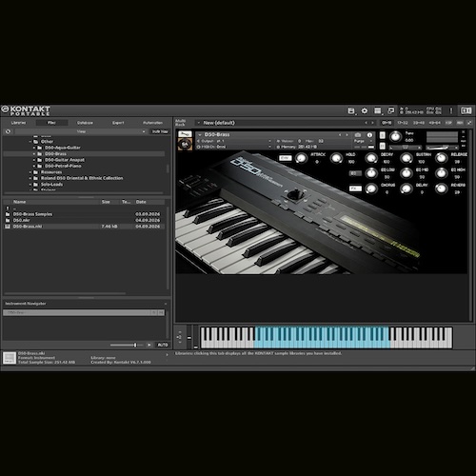Click the refresh icon in the file browser
476x476 pixels.
(x=8, y=131)
